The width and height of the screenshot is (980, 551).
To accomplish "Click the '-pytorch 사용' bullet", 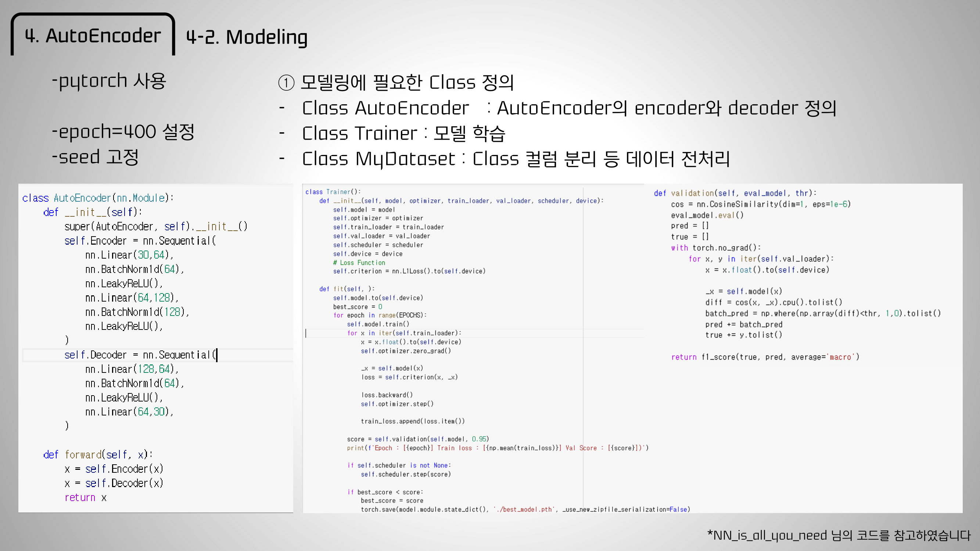I will (x=109, y=81).
